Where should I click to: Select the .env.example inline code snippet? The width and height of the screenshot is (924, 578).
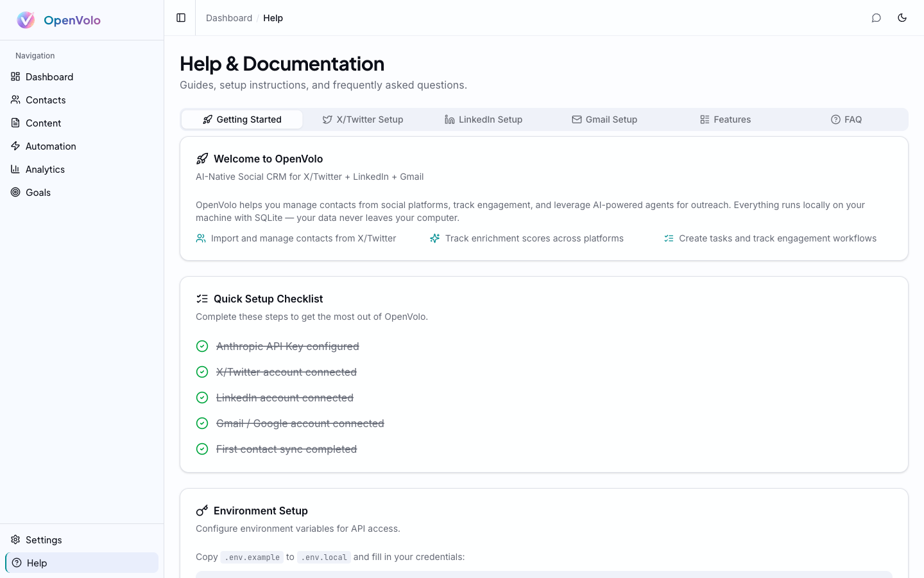coord(252,557)
